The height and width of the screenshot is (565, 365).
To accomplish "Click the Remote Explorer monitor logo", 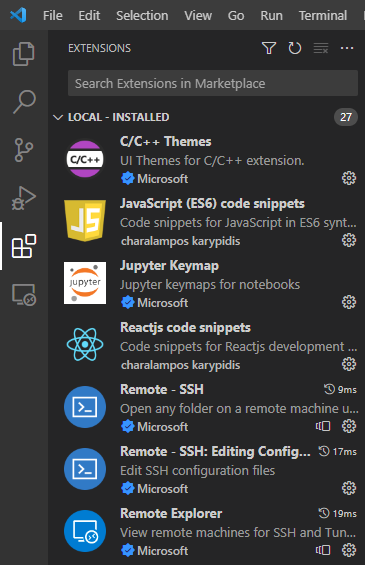I will pyautogui.click(x=85, y=531).
